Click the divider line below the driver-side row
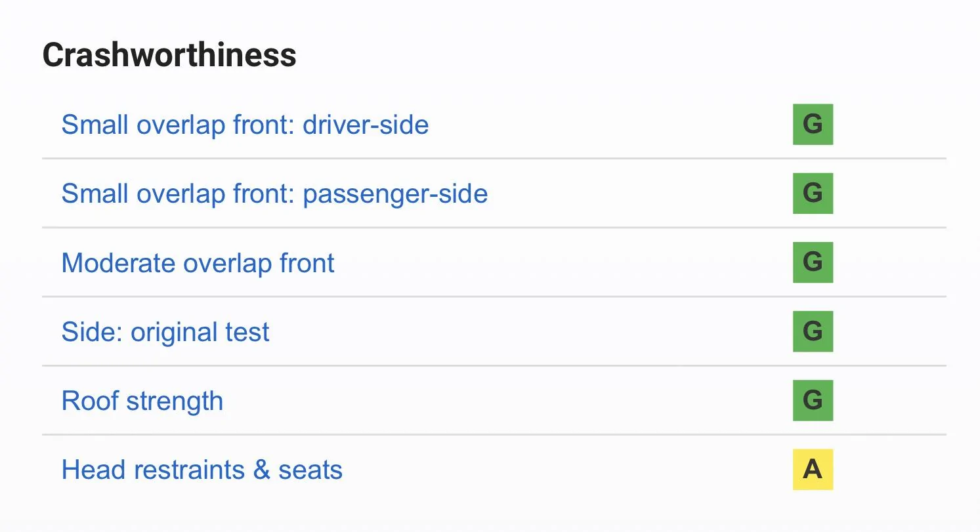 494,158
